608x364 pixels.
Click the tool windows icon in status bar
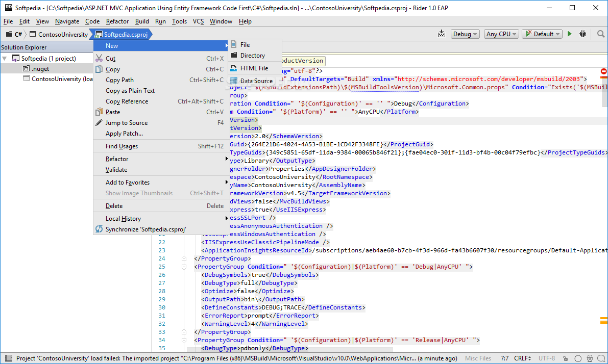(9, 358)
